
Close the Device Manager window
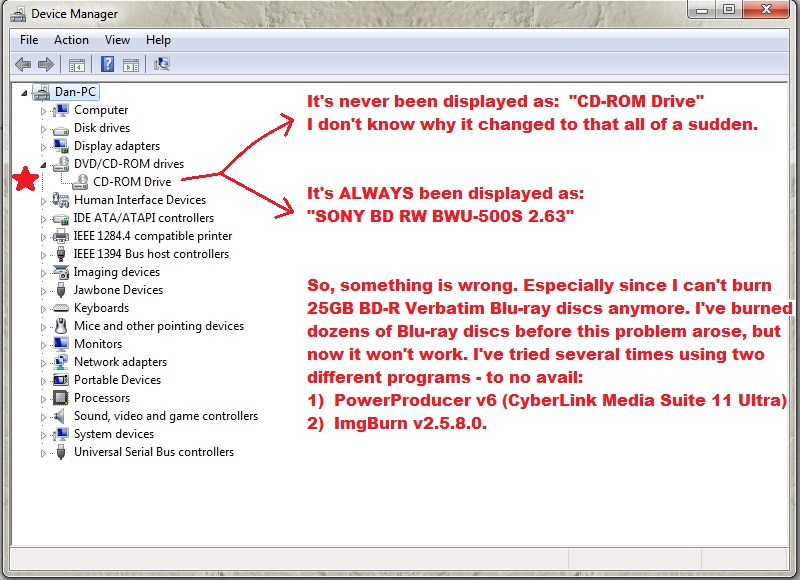[x=766, y=9]
